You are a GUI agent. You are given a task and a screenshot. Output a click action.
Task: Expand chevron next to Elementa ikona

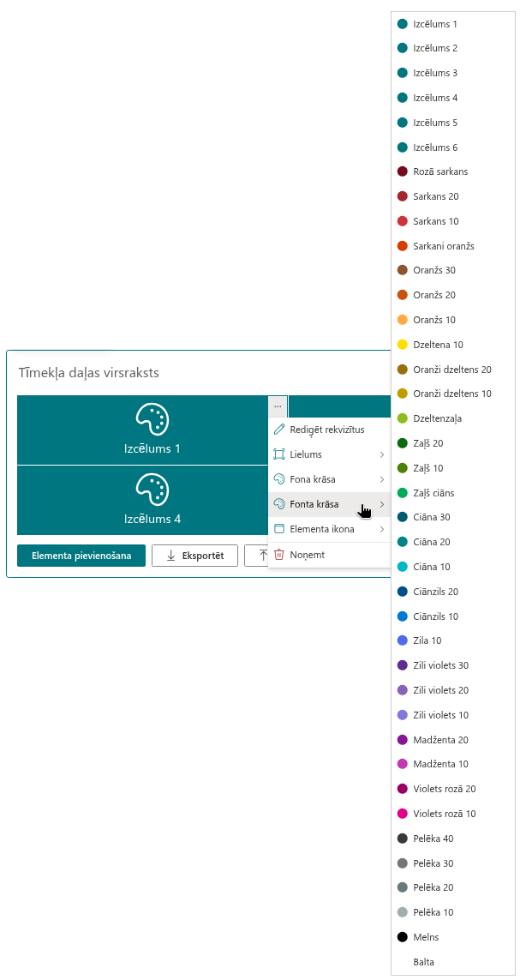pos(382,529)
